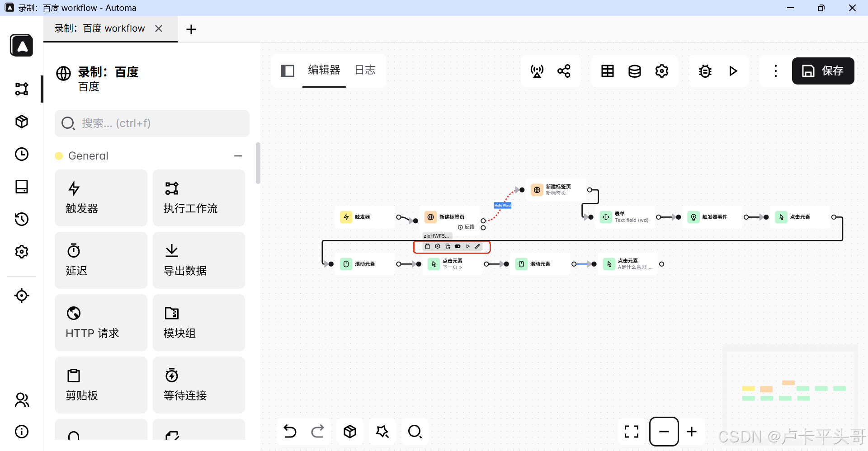Switch to the 日志 logs tab
868x451 pixels.
coord(365,70)
